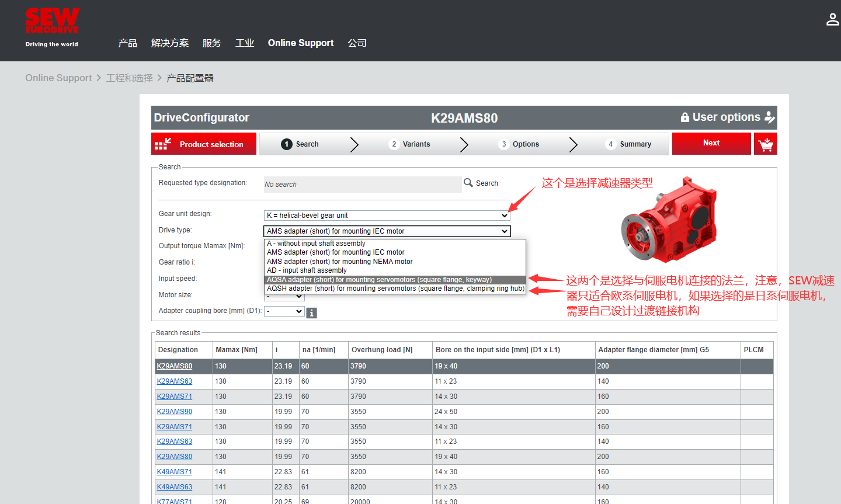Open the 产品 menu
The height and width of the screenshot is (504, 841).
click(x=127, y=43)
